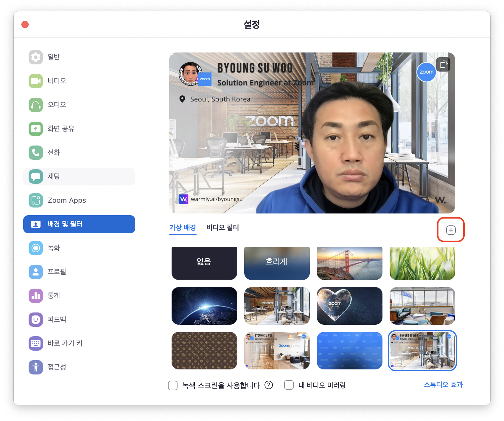Viewport: 504px width, 421px height.
Task: Open the 일반 settings section
Action: click(x=79, y=57)
